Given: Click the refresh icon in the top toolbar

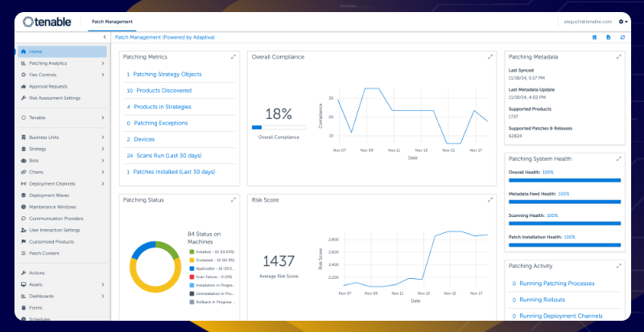Looking at the screenshot, I should tap(621, 37).
